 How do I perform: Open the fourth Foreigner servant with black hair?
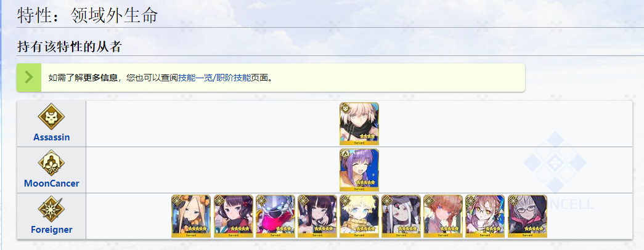(317, 216)
